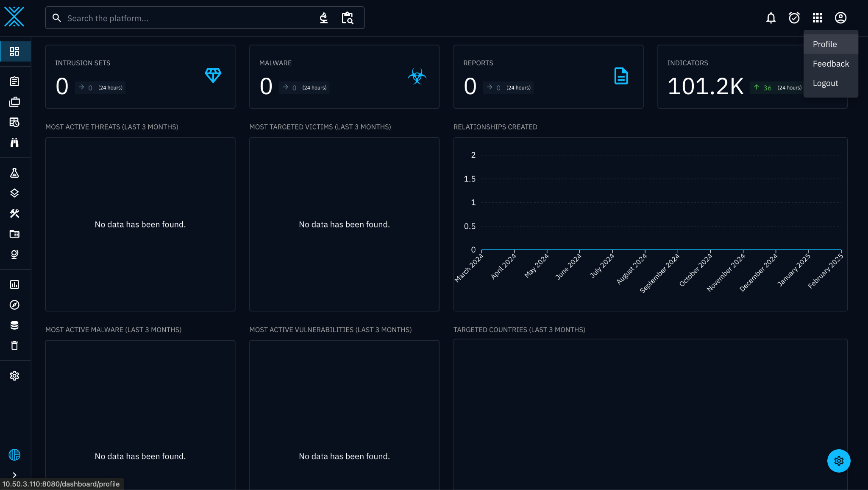868x490 pixels.
Task: Click Most Targeted Victims heading
Action: [320, 127]
